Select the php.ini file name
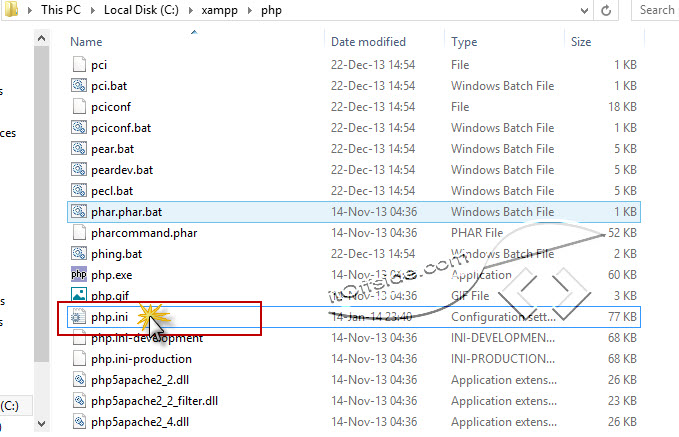The width and height of the screenshot is (679, 437). pos(110,317)
